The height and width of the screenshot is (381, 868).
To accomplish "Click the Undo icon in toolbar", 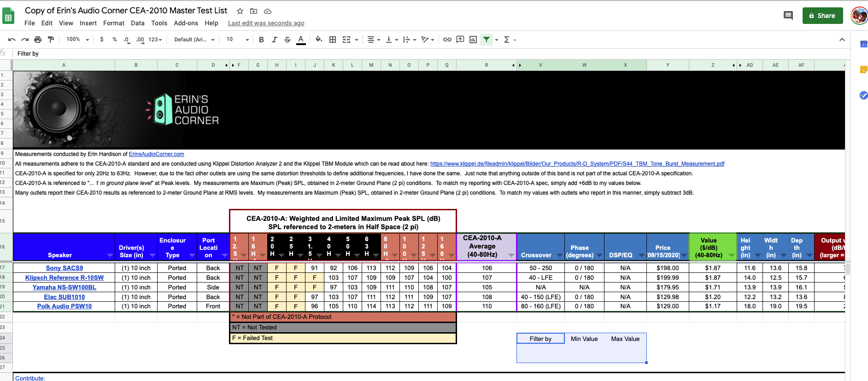I will coord(12,40).
